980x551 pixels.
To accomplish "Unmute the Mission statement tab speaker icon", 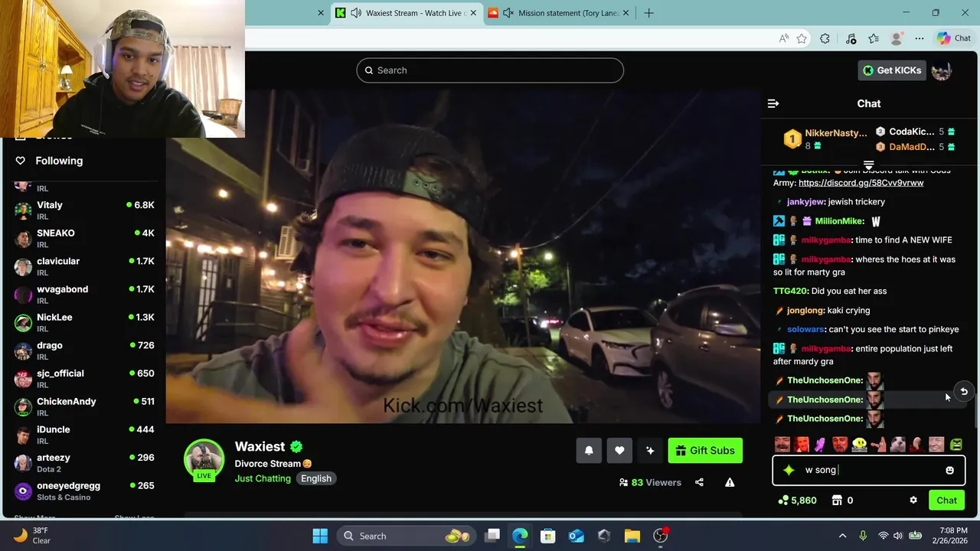I will [508, 13].
